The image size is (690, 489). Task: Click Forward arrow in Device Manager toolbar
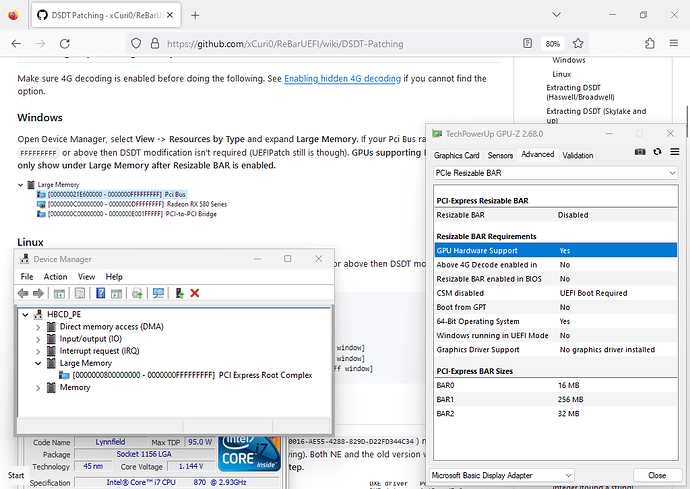pos(38,293)
